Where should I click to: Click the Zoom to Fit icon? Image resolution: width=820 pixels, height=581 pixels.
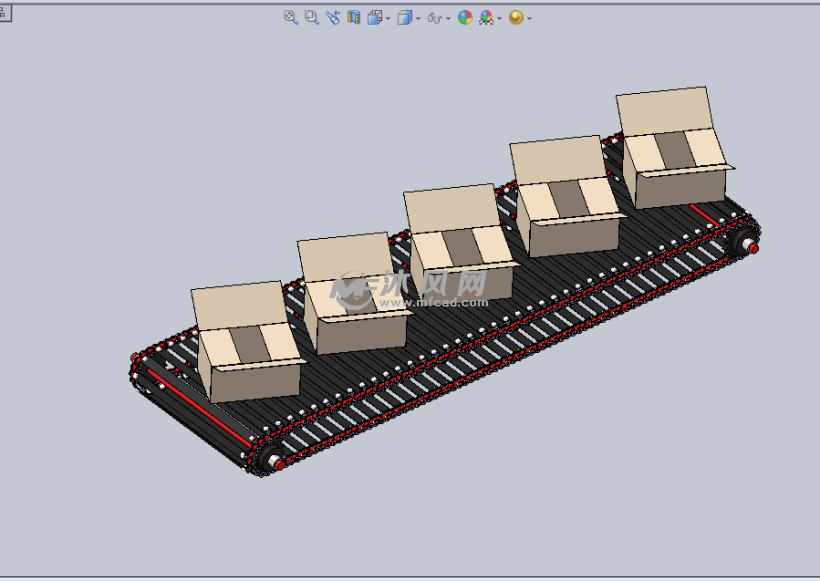[291, 18]
